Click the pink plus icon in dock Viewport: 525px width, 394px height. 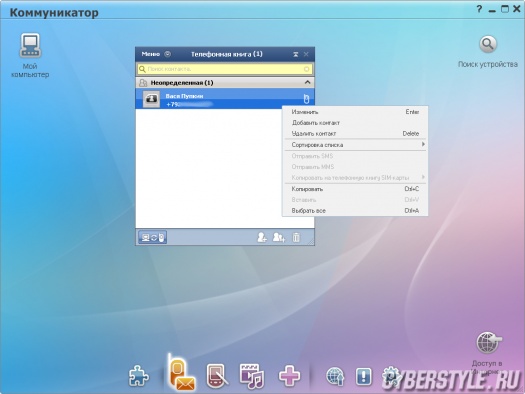[289, 376]
